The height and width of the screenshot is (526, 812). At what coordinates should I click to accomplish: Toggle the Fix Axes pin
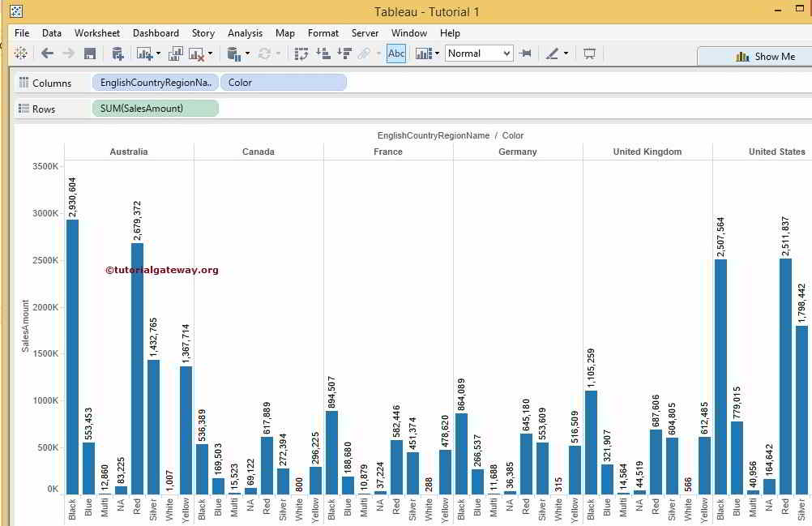[526, 53]
